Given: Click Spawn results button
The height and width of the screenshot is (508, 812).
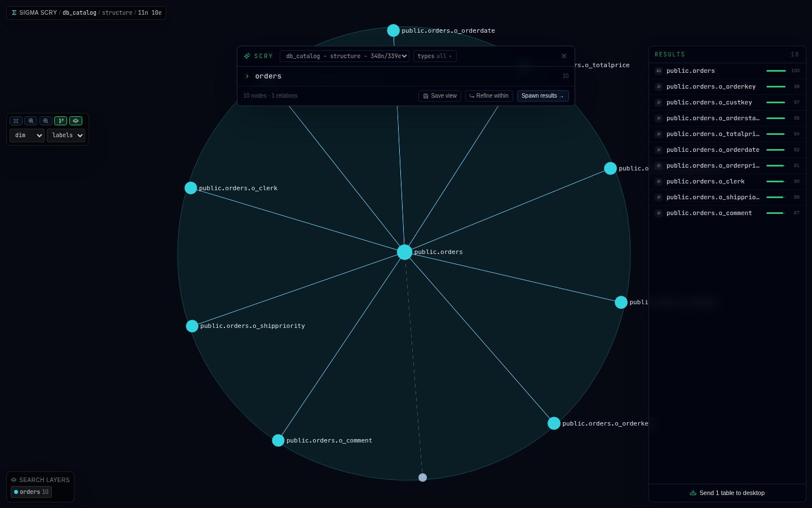Looking at the screenshot, I should (x=542, y=96).
